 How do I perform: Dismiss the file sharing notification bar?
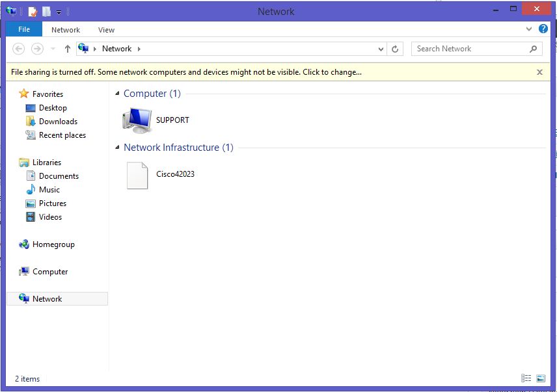coord(539,72)
